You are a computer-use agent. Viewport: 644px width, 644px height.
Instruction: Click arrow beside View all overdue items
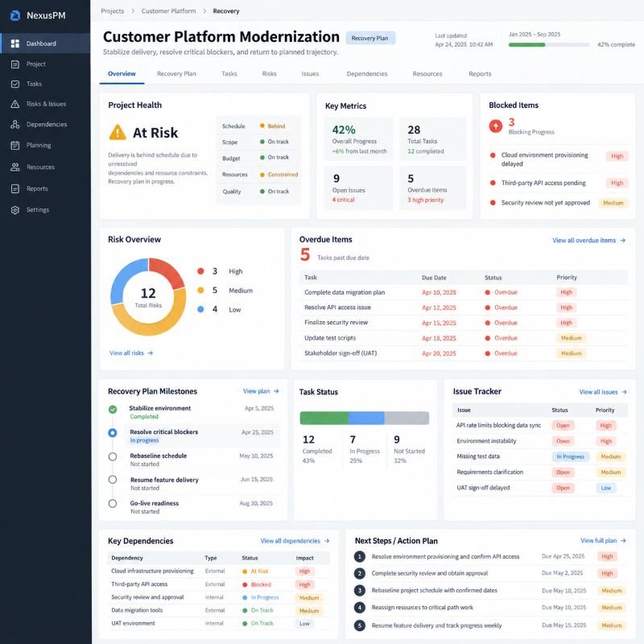coord(622,240)
